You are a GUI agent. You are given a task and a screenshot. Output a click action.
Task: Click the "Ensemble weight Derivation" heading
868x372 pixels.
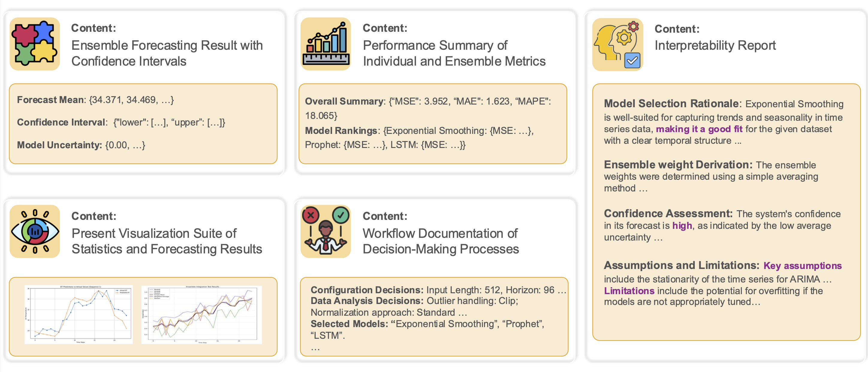678,165
